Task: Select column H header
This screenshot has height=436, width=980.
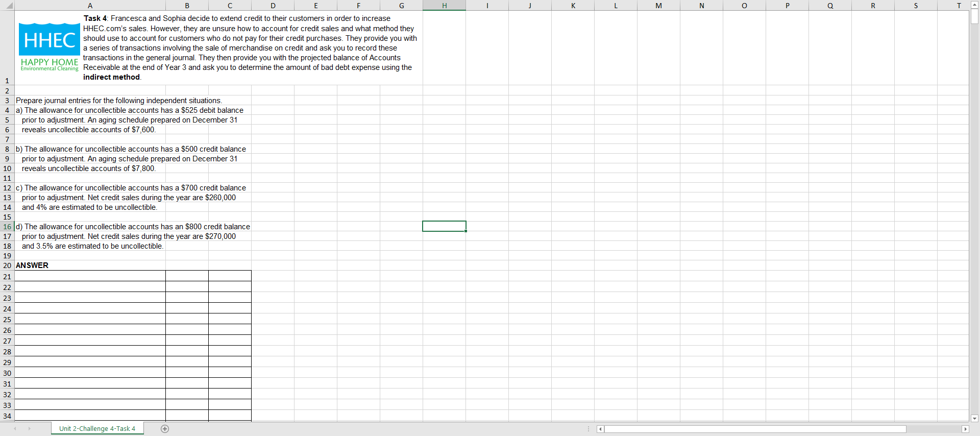Action: (x=444, y=6)
